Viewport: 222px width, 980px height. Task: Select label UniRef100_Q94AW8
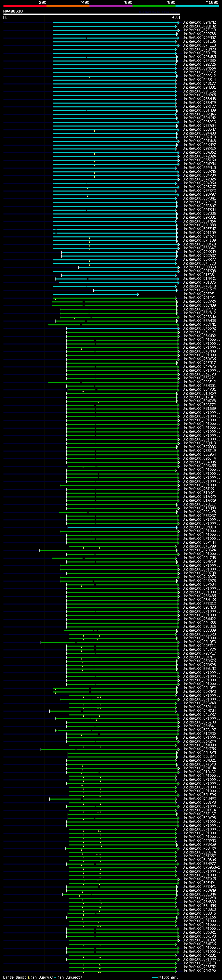pyautogui.click(x=199, y=133)
